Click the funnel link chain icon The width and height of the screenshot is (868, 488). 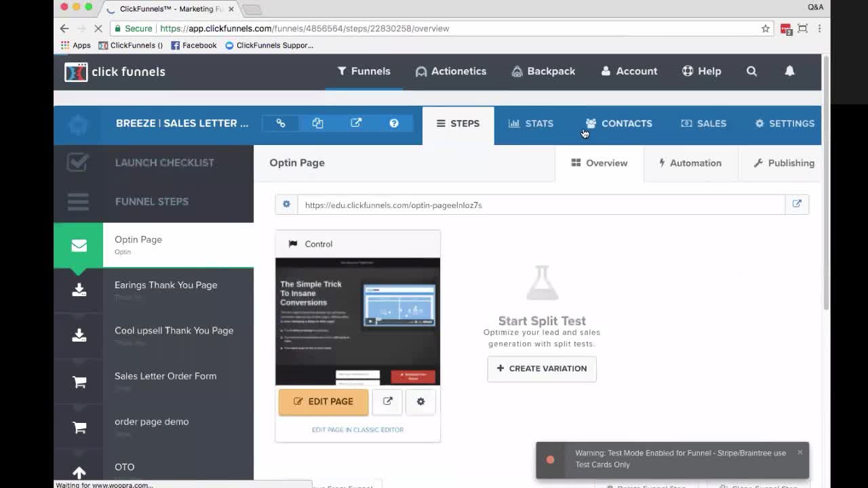(x=281, y=123)
